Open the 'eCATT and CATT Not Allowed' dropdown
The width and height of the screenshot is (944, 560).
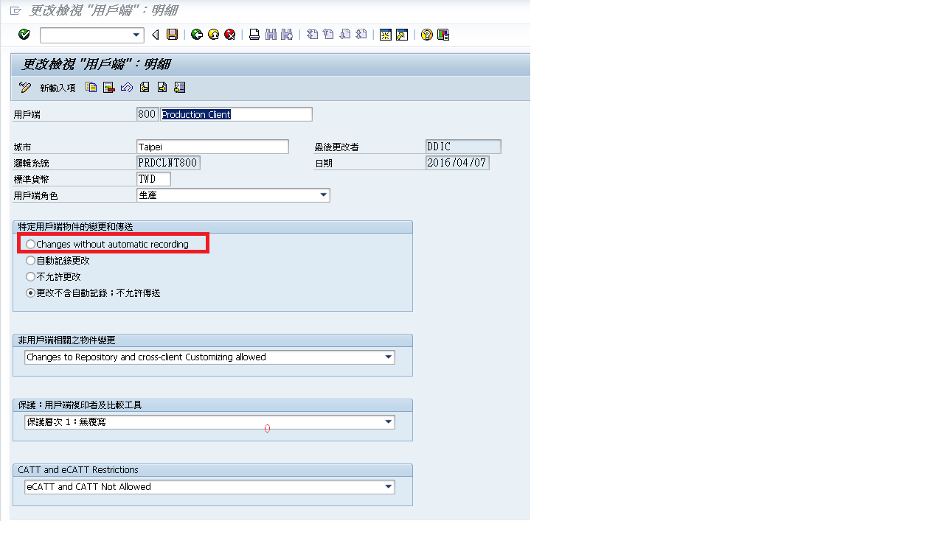388,487
